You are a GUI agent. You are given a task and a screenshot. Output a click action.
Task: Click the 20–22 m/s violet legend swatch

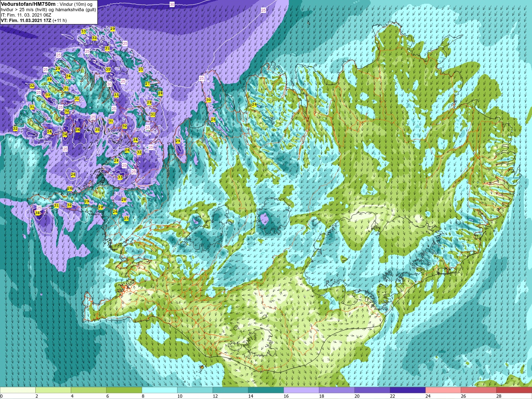372,390
